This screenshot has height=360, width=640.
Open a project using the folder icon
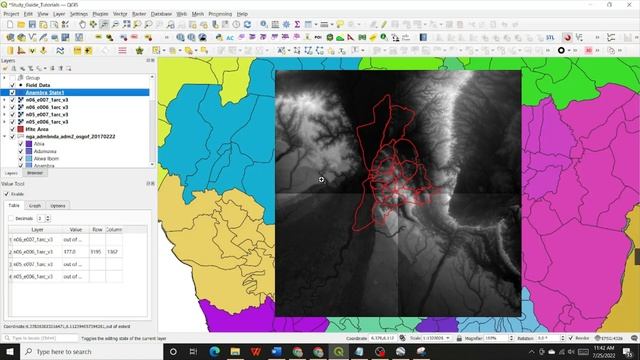21,24
